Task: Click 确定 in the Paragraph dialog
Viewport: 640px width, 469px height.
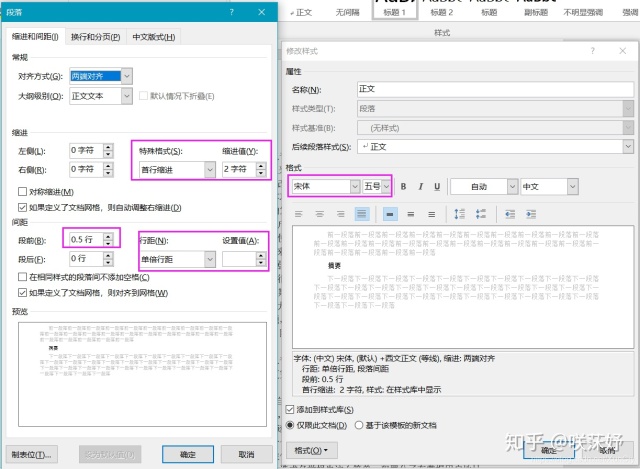Action: tap(188, 454)
